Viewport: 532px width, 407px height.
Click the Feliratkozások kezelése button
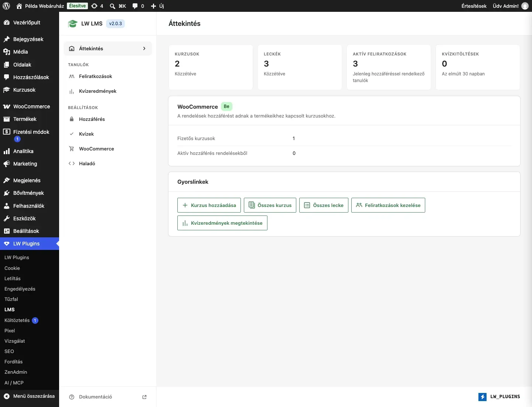pos(388,205)
